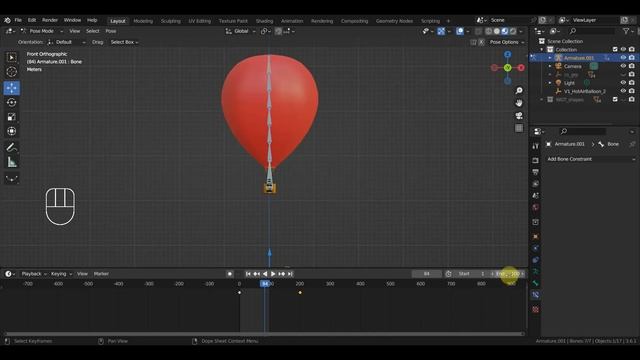Open the World properties tab
This screenshot has height=360, width=640.
point(536,207)
